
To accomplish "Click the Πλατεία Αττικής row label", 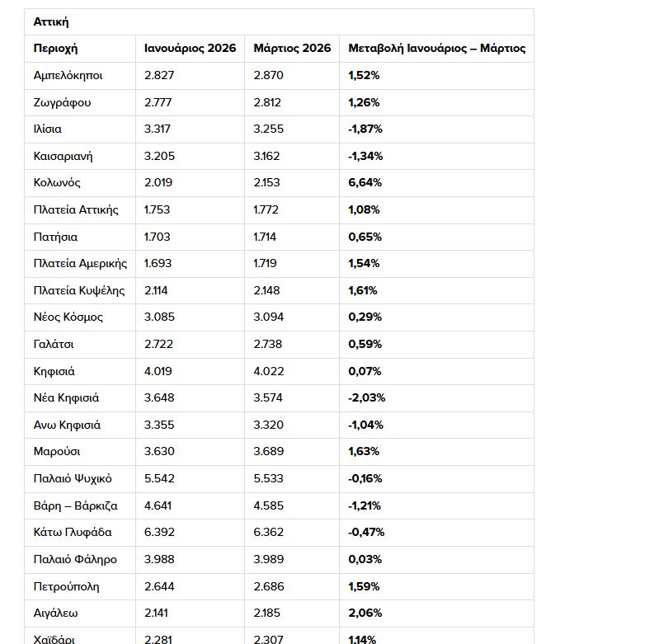I will 76,209.
